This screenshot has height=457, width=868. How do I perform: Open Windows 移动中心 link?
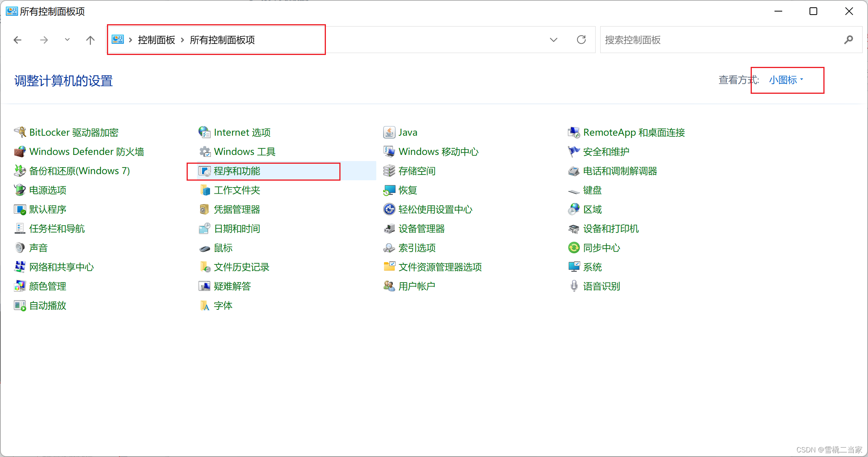(439, 151)
